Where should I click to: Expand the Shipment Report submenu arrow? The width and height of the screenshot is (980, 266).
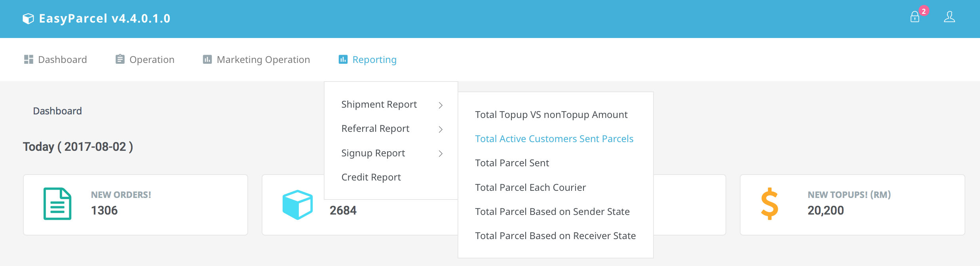click(441, 105)
